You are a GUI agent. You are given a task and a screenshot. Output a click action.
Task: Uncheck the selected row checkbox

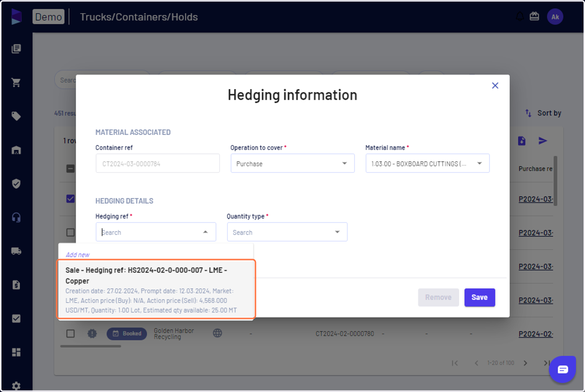(x=71, y=199)
